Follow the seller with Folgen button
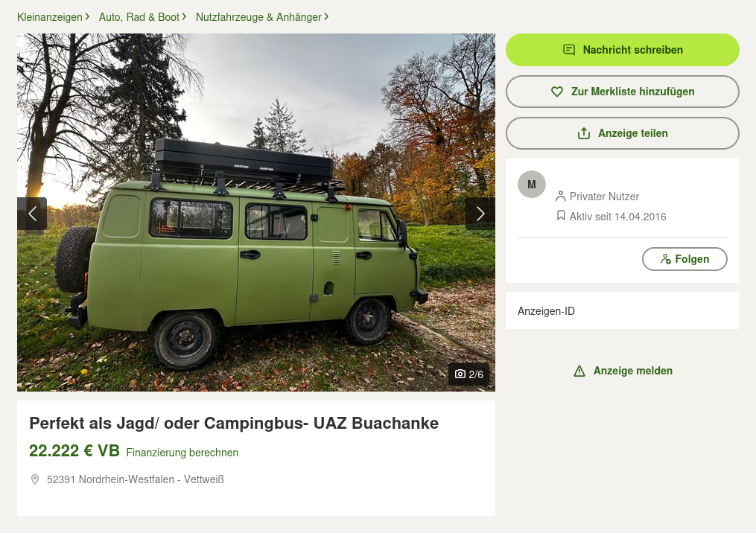Image resolution: width=756 pixels, height=533 pixels. click(684, 259)
